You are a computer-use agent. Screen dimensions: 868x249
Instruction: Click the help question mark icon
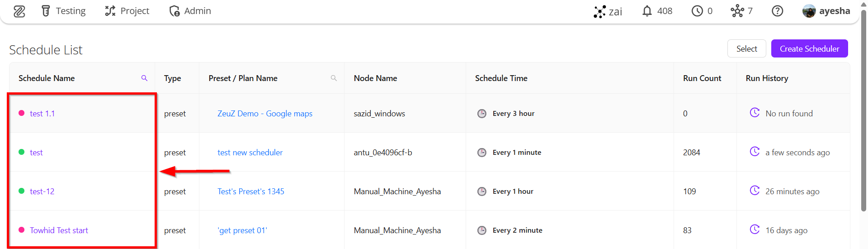(x=777, y=11)
